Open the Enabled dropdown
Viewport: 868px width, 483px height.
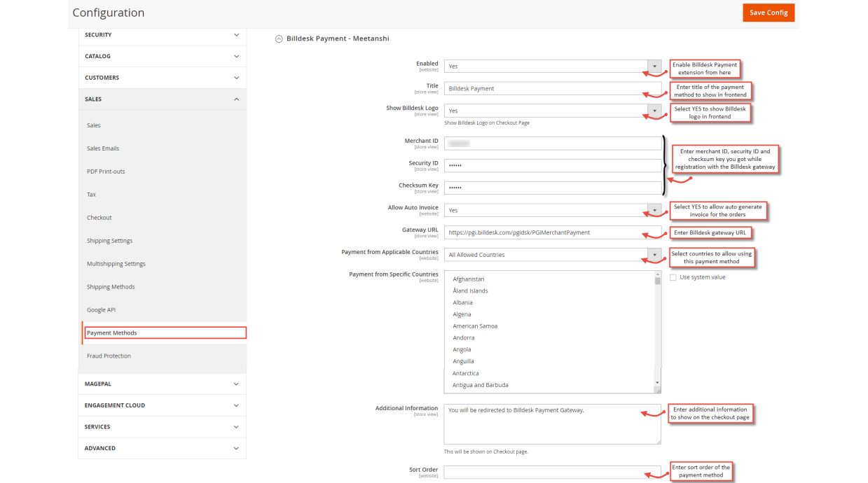[552, 66]
